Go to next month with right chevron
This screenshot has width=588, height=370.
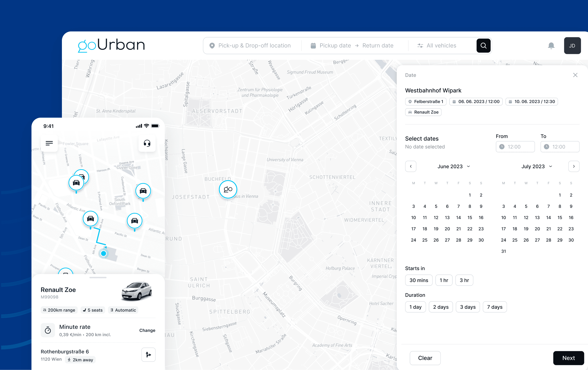click(x=574, y=166)
